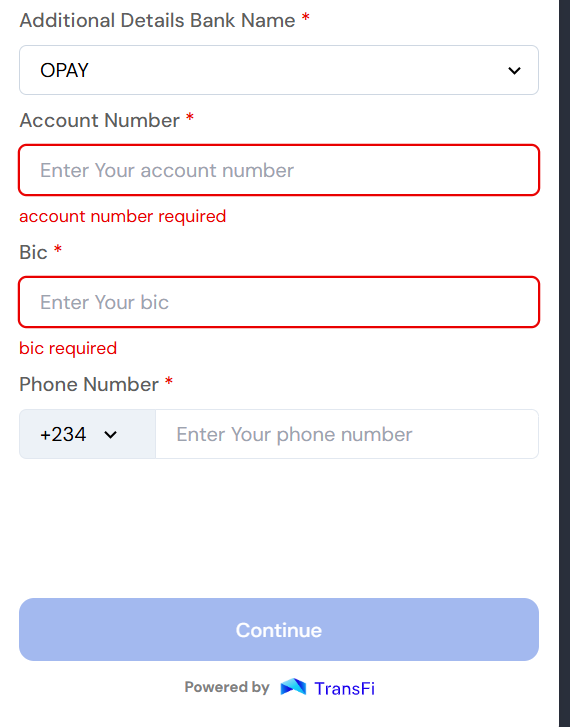Click the Phone Number label
This screenshot has height=727, width=570.
tap(89, 384)
